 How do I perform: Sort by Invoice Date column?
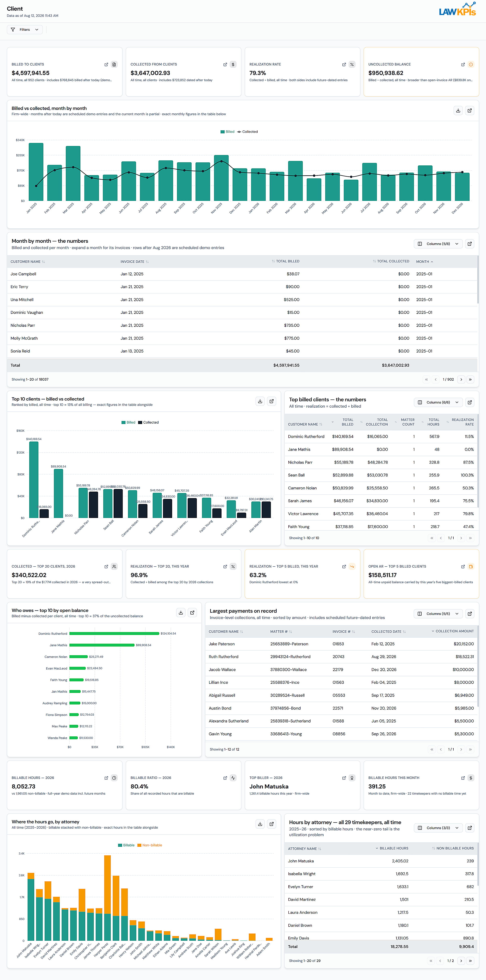(134, 262)
